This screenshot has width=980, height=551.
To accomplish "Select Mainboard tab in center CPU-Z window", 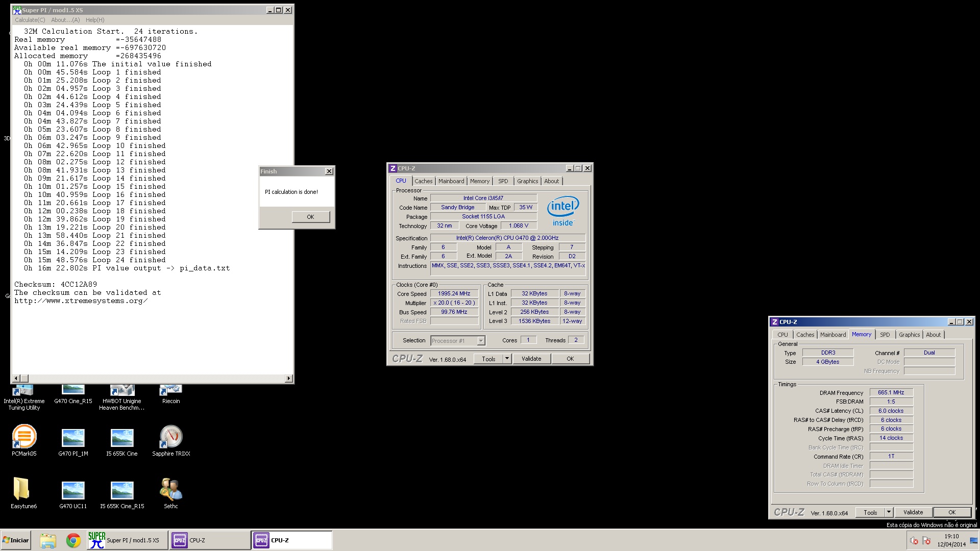I will (x=451, y=181).
